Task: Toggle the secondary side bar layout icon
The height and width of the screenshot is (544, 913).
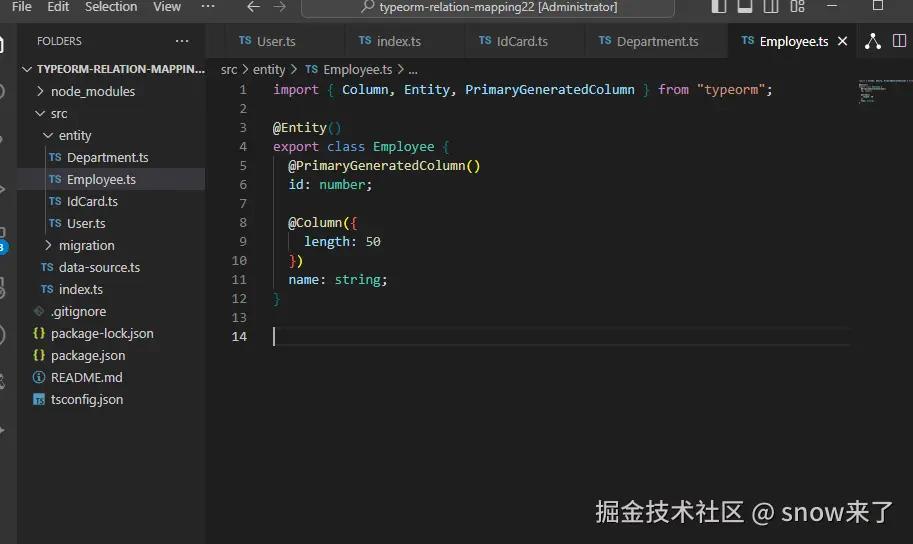Action: pyautogui.click(x=771, y=6)
